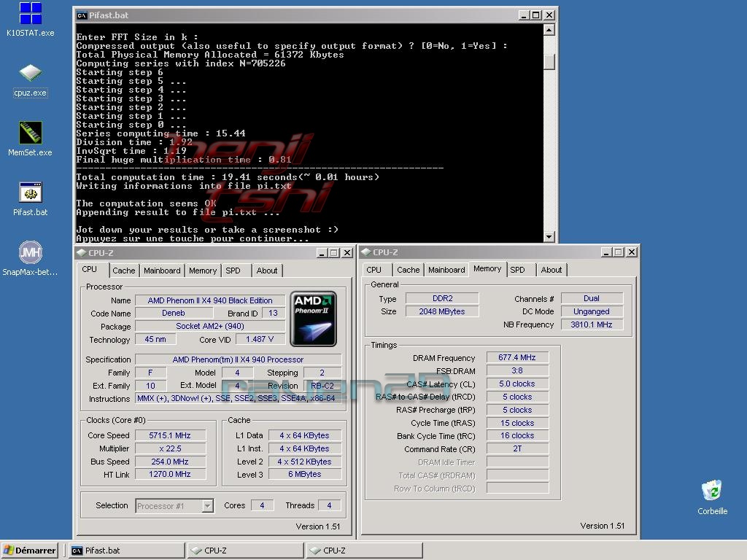
Task: Click the memory Size value 2048 MBytes
Action: 443,311
